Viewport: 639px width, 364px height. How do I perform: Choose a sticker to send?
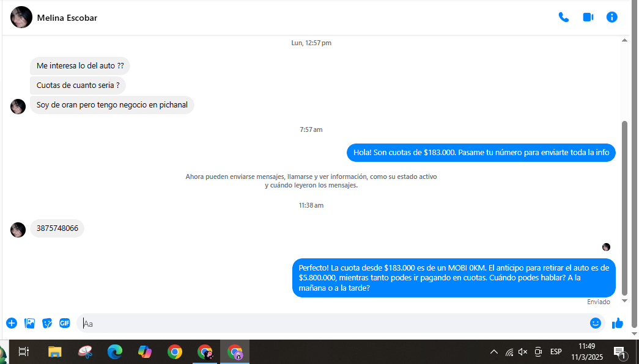pyautogui.click(x=47, y=323)
